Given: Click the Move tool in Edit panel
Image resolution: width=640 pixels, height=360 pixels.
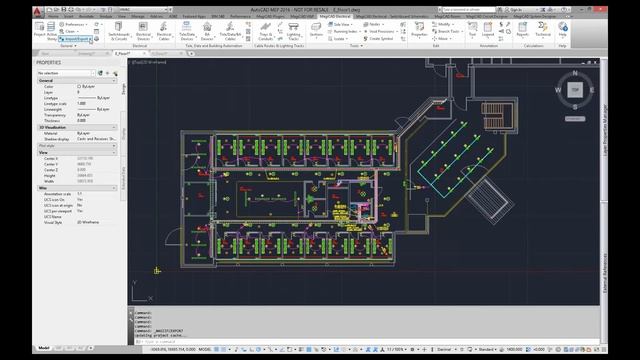Looking at the screenshot, I should coord(441,39).
